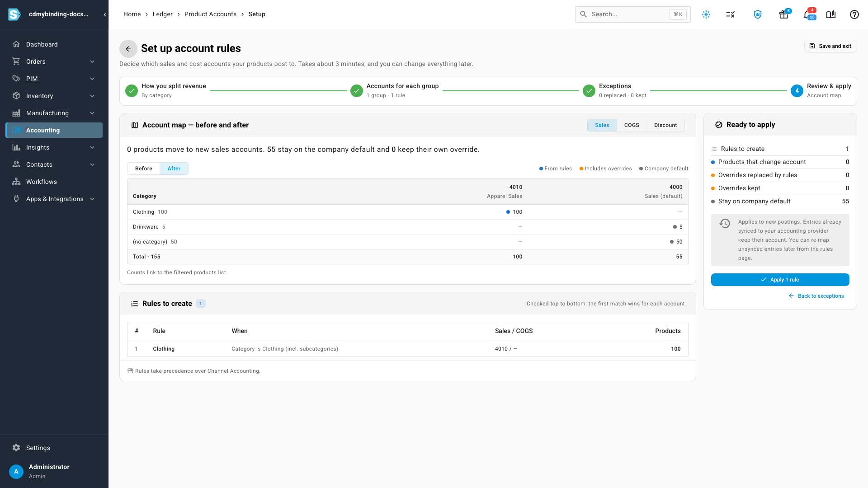868x488 pixels.
Task: Switch account map to Before view
Action: (x=144, y=169)
